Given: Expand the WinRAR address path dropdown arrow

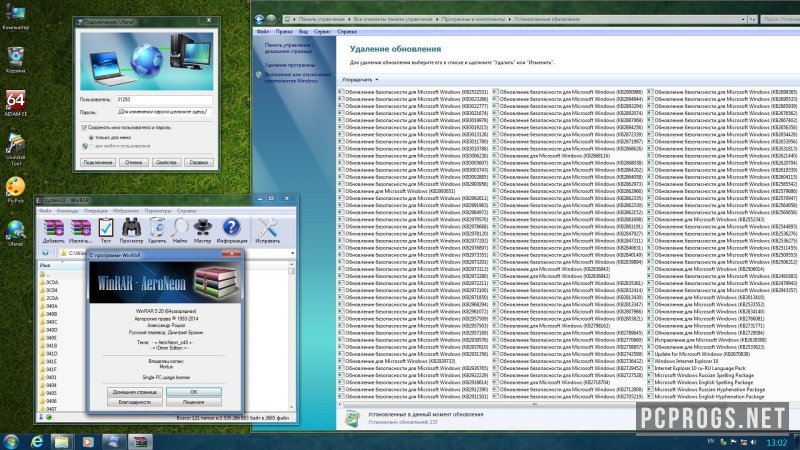Looking at the screenshot, I should point(292,253).
